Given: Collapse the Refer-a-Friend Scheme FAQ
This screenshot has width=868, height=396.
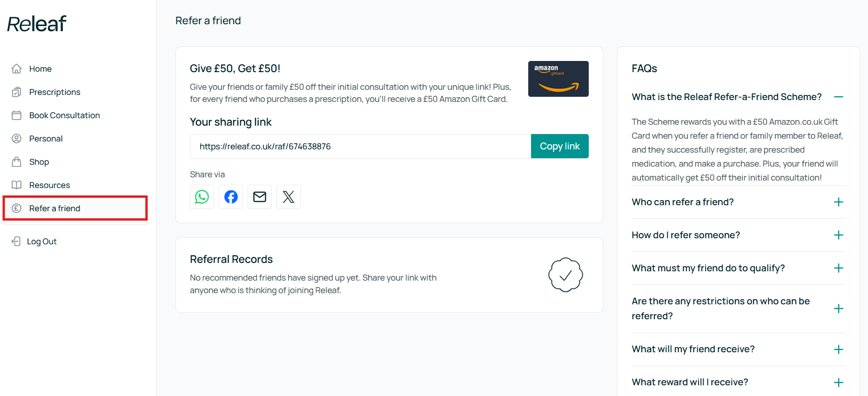Looking at the screenshot, I should coord(839,97).
